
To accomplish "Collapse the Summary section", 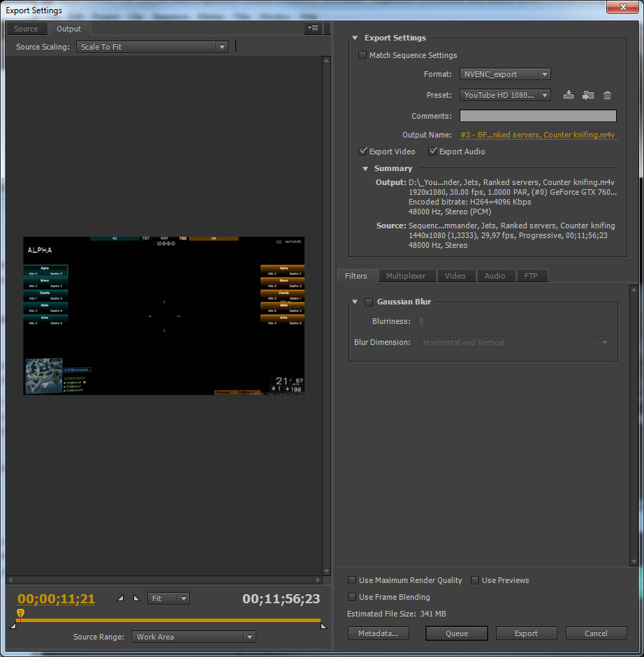I will (365, 168).
